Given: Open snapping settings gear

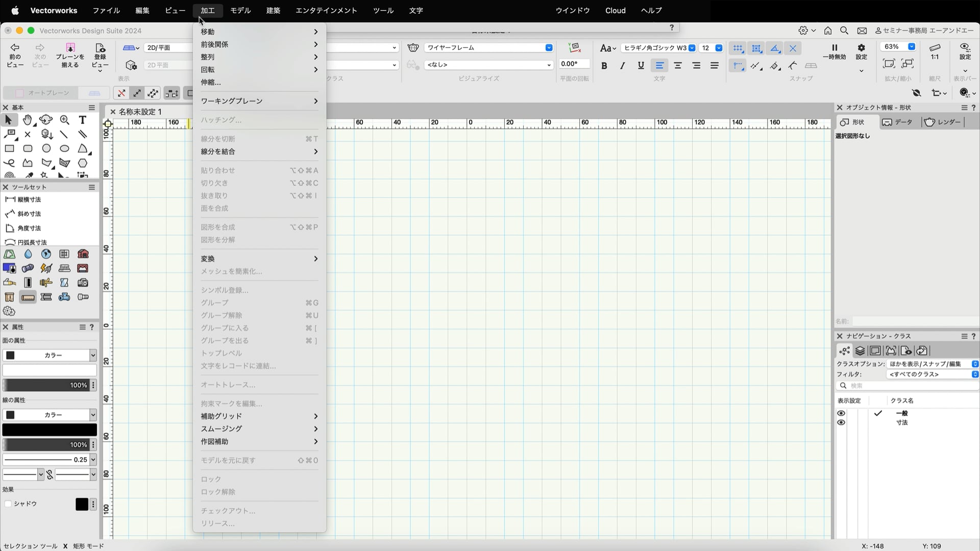Looking at the screenshot, I should [x=861, y=52].
